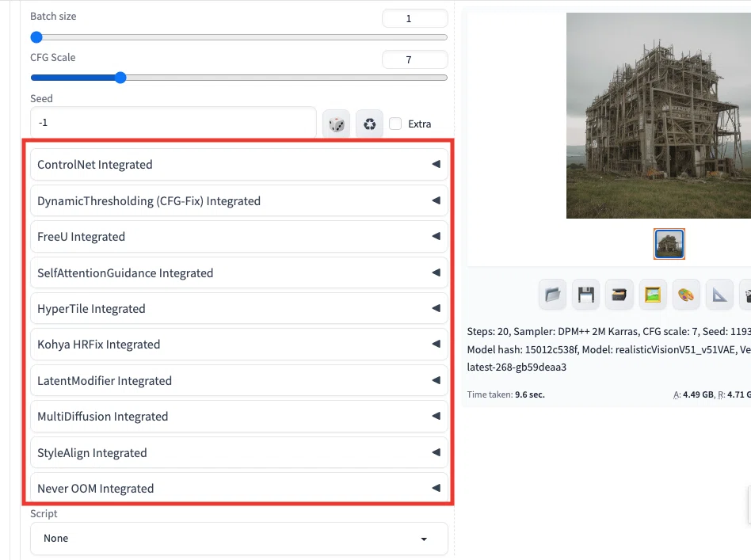Click the 'Script' label text
The width and height of the screenshot is (751, 560).
tap(44, 513)
